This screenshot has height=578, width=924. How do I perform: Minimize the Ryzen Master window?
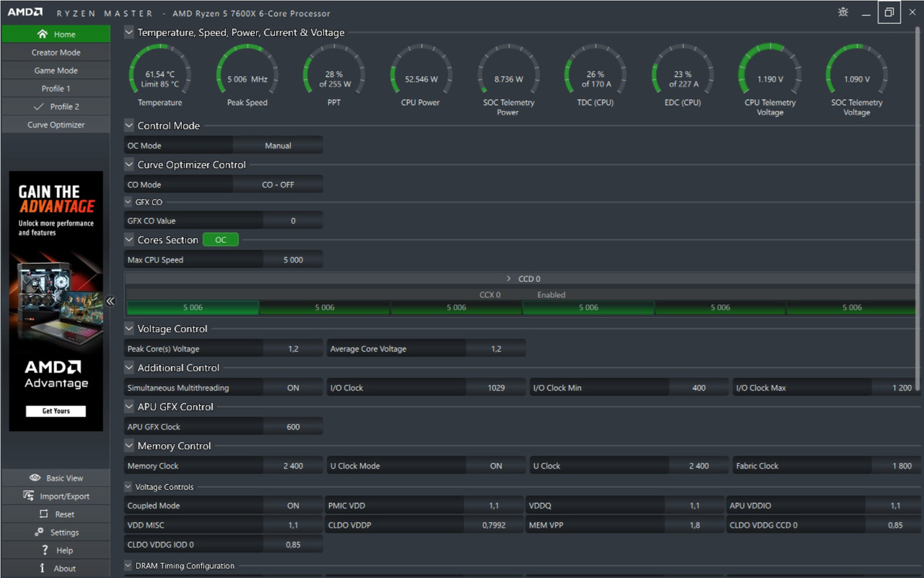866,12
